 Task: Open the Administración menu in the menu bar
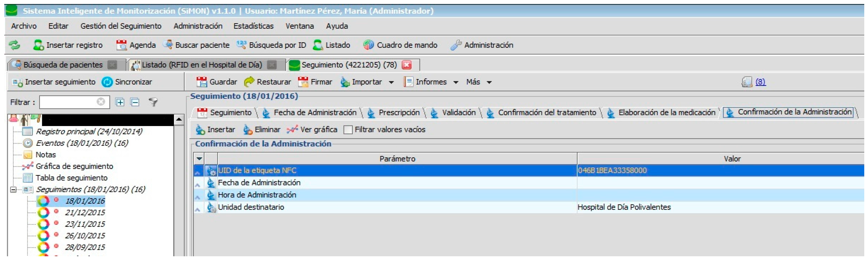[x=198, y=26]
